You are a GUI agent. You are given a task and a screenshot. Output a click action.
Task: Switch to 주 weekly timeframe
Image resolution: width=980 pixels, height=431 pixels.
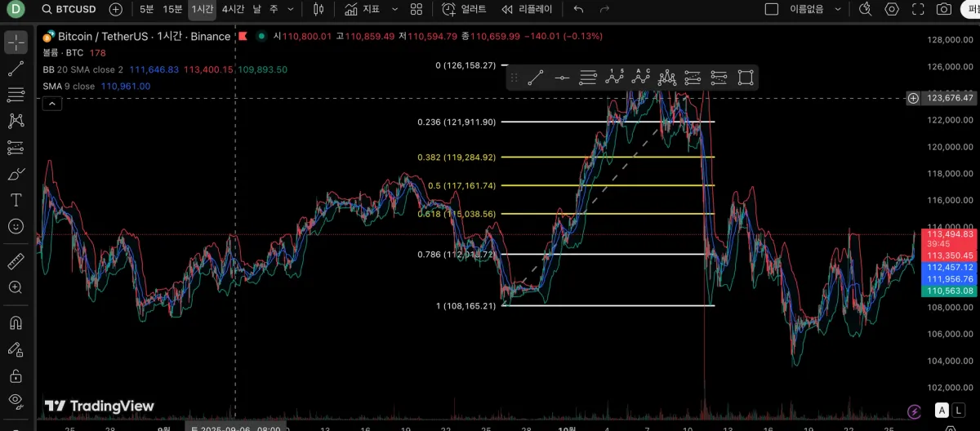pos(273,9)
